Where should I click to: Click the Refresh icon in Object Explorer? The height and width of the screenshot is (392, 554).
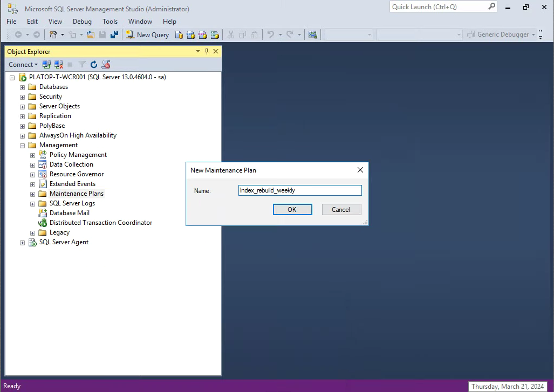point(94,65)
